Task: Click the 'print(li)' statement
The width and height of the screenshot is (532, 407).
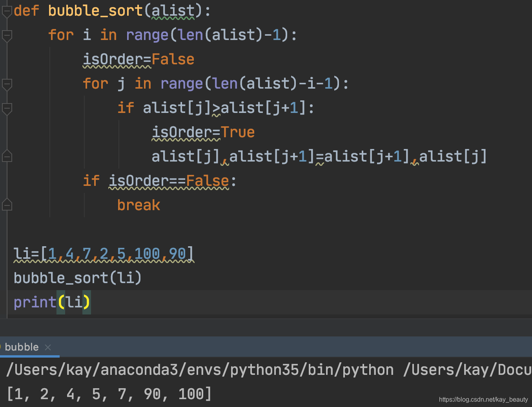Action: 52,302
